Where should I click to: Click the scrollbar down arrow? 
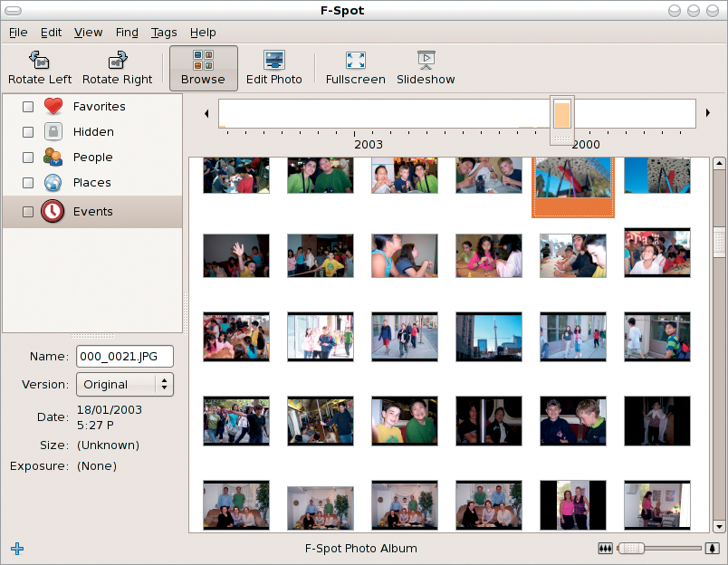(719, 526)
